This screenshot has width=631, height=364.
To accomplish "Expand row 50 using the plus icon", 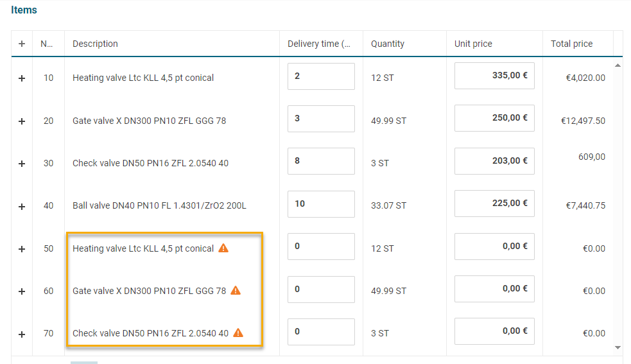I will 22,248.
